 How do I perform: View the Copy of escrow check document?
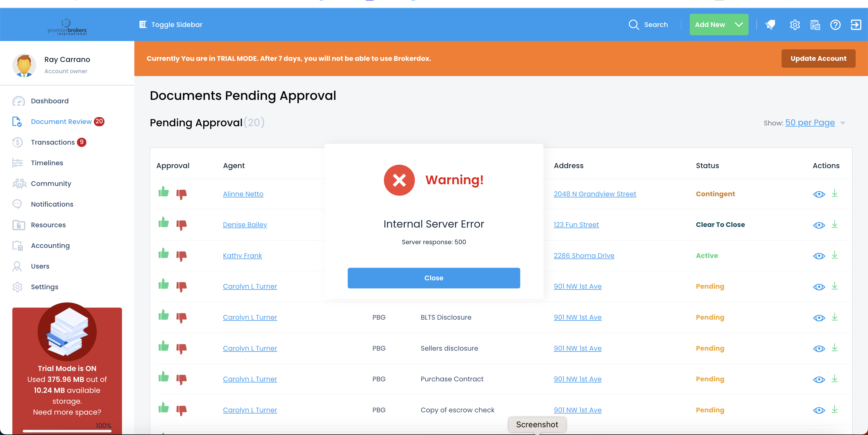point(819,410)
